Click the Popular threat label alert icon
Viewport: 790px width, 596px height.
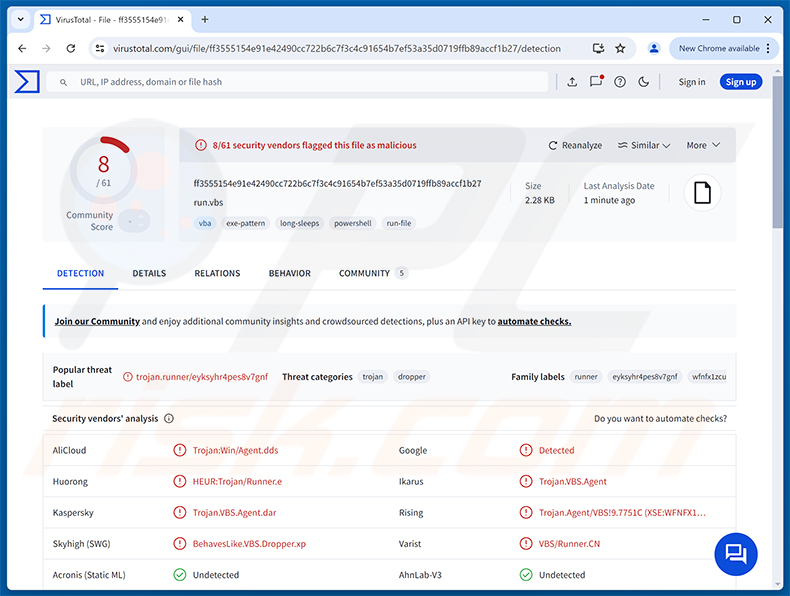pos(128,377)
